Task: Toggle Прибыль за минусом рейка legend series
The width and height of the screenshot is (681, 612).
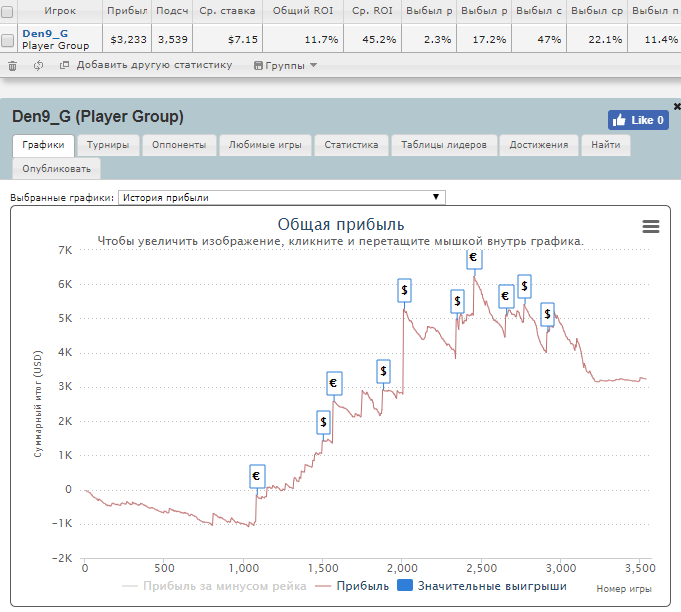Action: 215,586
